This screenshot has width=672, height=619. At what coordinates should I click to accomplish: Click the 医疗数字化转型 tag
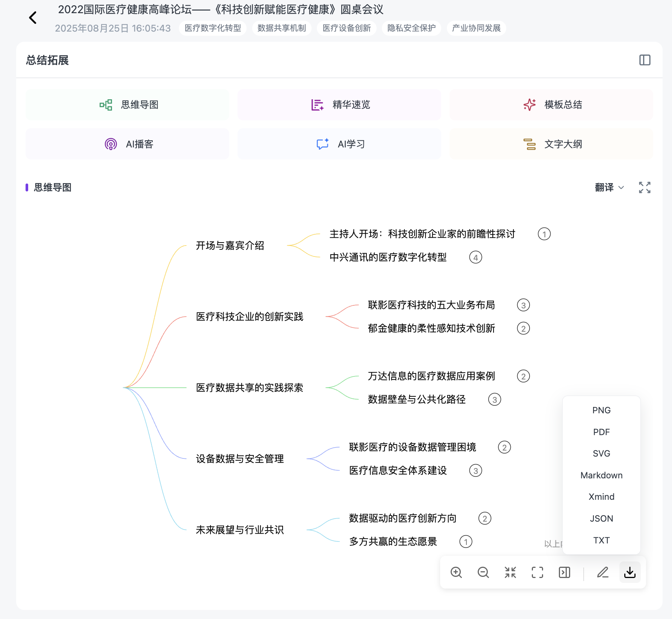click(x=213, y=28)
